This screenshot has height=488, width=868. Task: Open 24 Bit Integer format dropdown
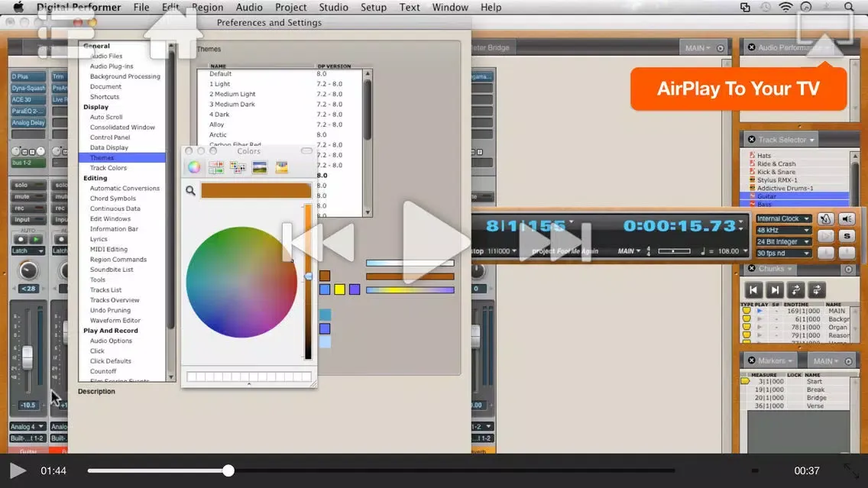coord(783,242)
